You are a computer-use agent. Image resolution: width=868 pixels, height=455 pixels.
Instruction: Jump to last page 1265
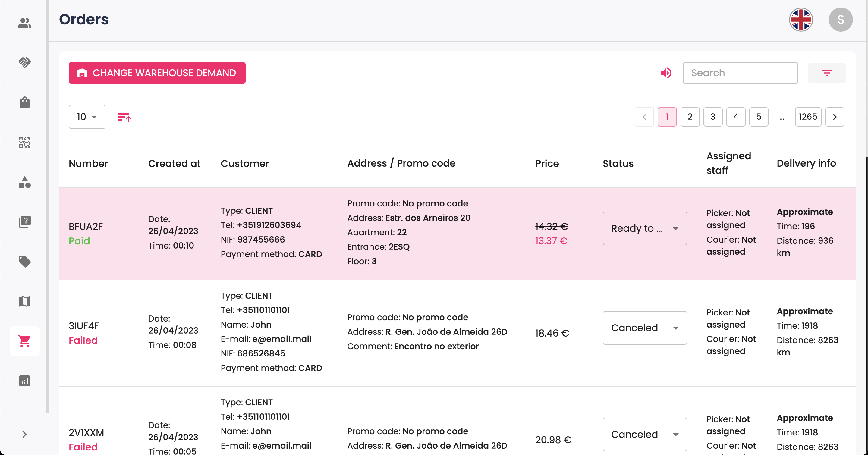[x=808, y=117]
